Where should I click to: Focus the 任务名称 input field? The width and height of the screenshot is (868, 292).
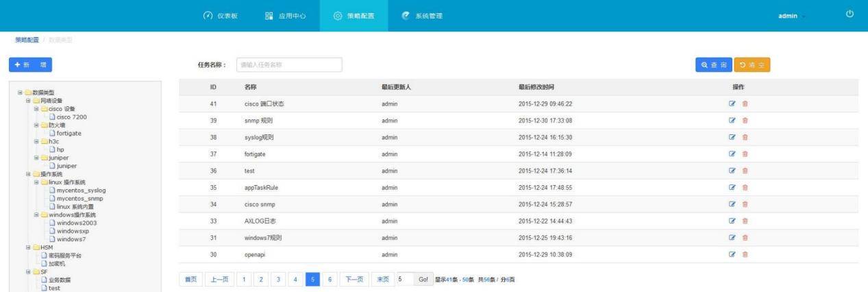pyautogui.click(x=288, y=65)
